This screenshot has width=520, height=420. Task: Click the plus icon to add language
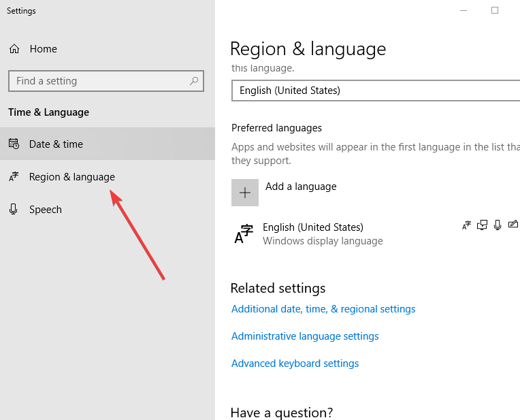click(245, 193)
